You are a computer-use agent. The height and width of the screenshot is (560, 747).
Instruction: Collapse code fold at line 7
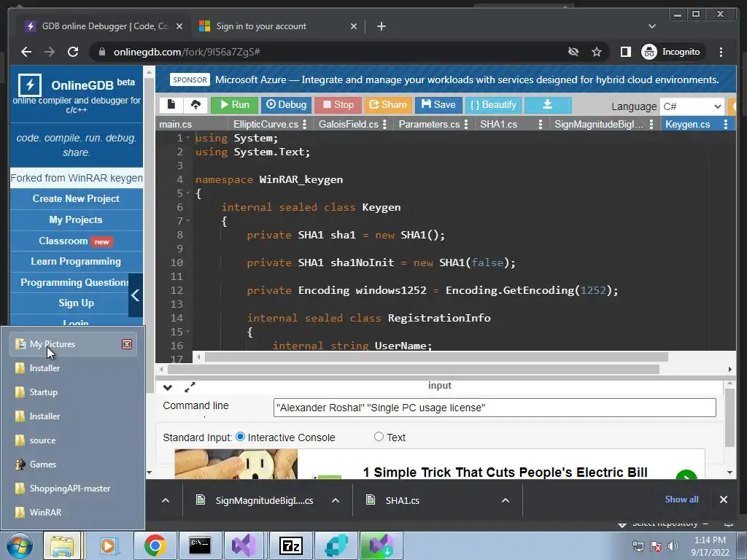[187, 220]
